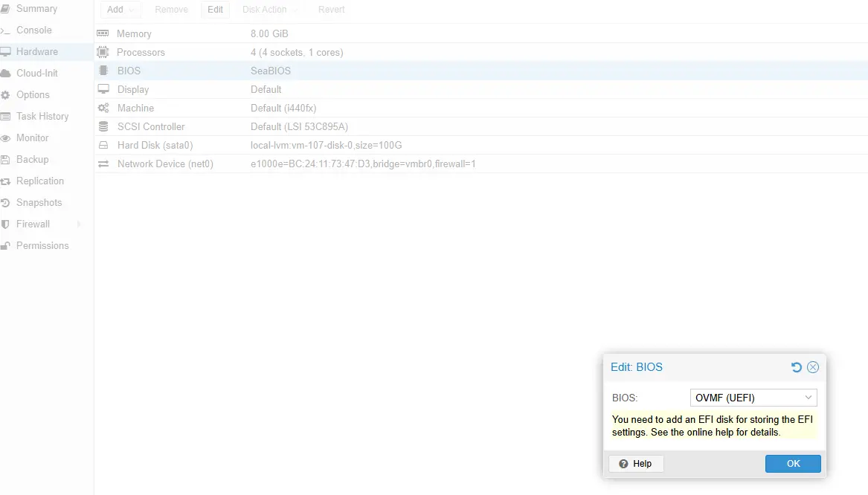Open Help for BIOS settings
The width and height of the screenshot is (868, 495).
636,464
